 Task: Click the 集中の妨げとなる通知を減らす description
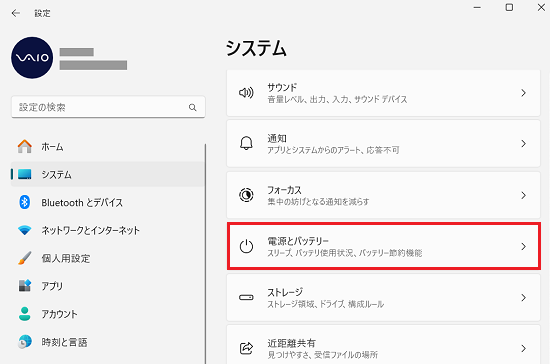(318, 202)
